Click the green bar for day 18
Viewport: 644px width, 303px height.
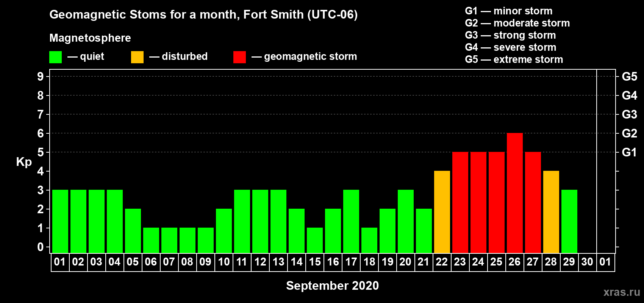(369, 240)
